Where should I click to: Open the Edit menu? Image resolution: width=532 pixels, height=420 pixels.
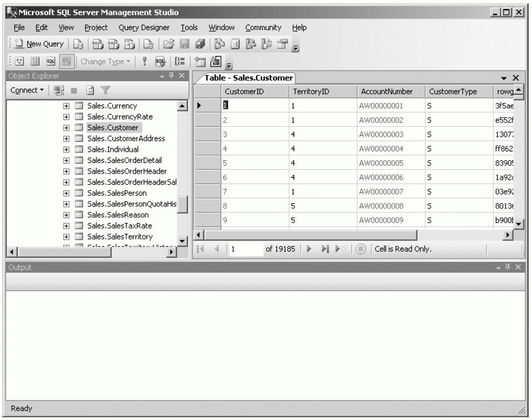click(x=41, y=27)
